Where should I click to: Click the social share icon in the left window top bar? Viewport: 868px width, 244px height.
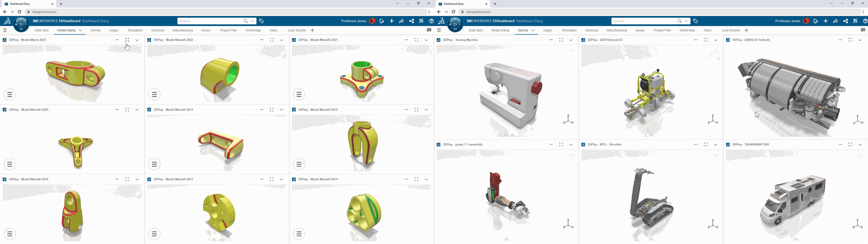point(411,21)
